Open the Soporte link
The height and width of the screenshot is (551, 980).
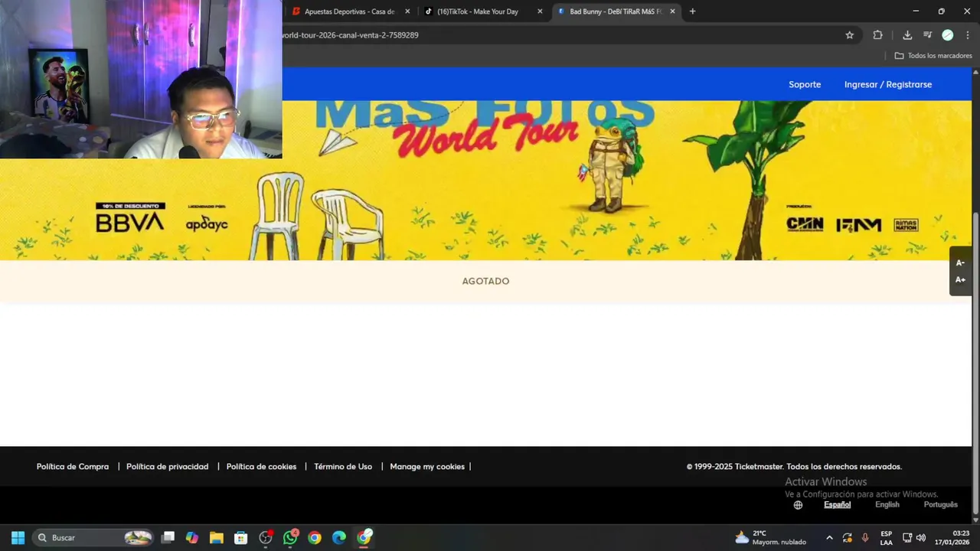[805, 84]
